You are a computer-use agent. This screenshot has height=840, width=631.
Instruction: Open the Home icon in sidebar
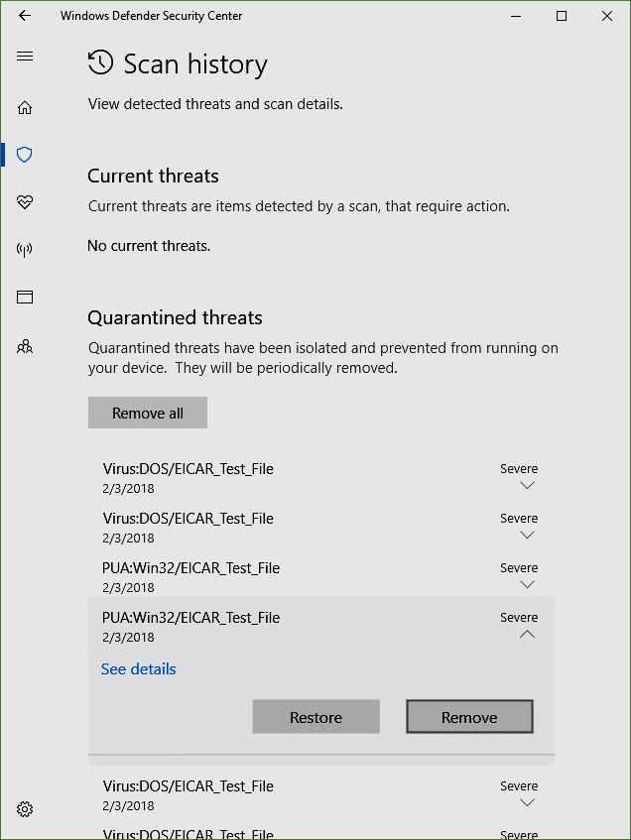point(25,108)
